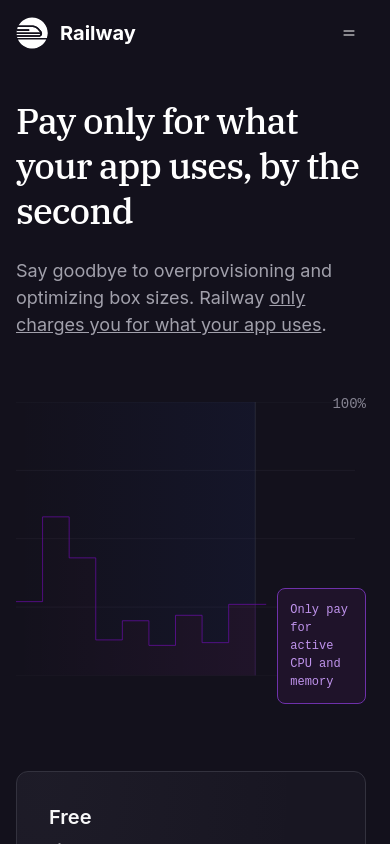Click the lowest dip in the usage graph line
The height and width of the screenshot is (844, 390).
click(162, 645)
